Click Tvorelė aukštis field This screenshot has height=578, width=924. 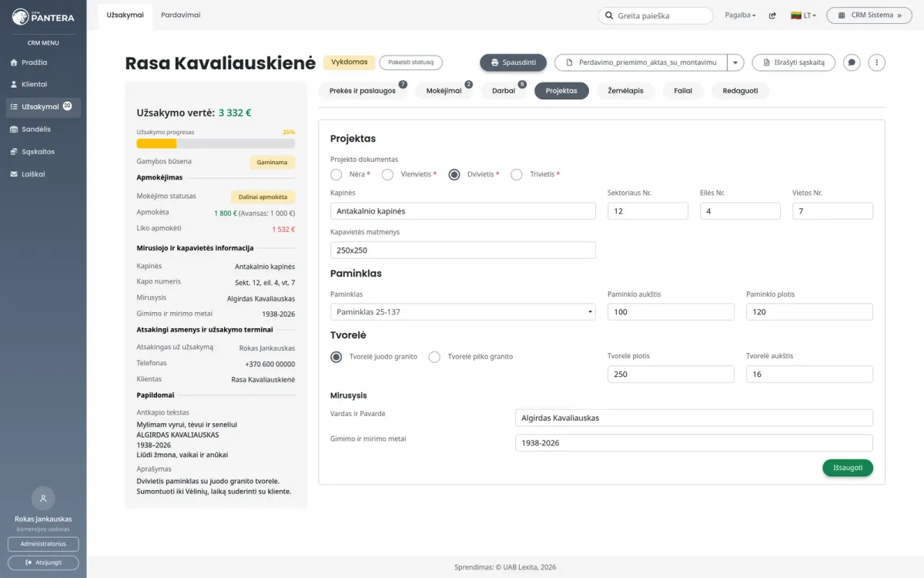(809, 375)
